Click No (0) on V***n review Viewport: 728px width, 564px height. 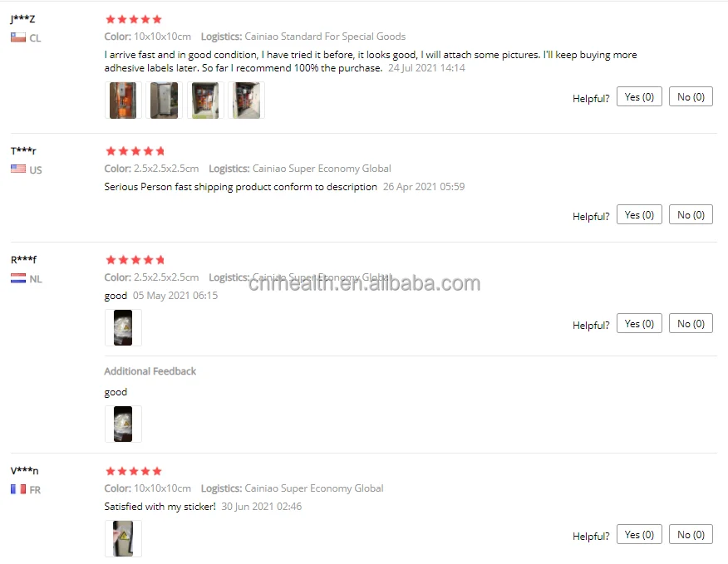[x=691, y=534]
